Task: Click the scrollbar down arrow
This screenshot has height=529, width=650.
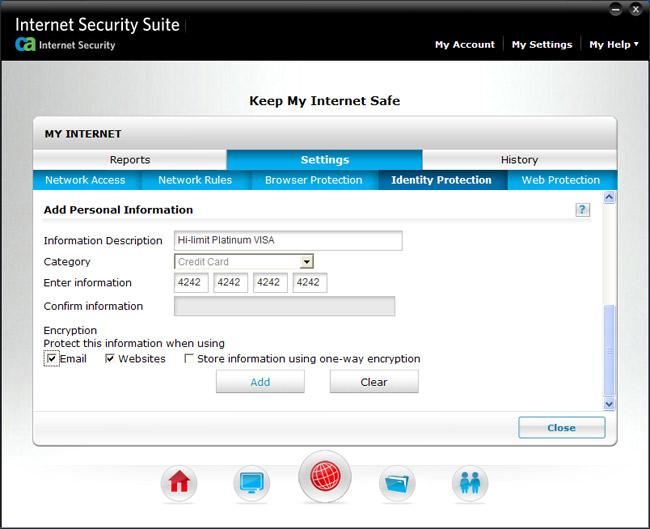Action: (609, 404)
